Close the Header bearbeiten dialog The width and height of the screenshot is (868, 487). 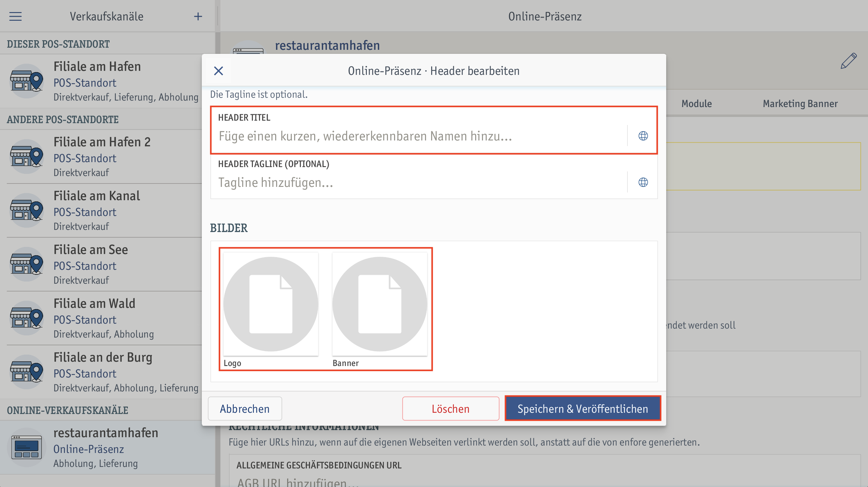[218, 71]
